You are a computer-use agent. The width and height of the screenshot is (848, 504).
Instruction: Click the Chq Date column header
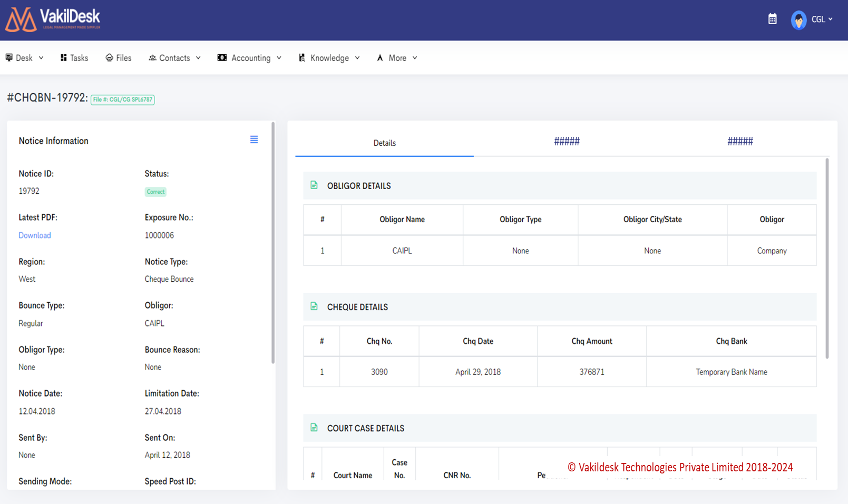coord(478,341)
